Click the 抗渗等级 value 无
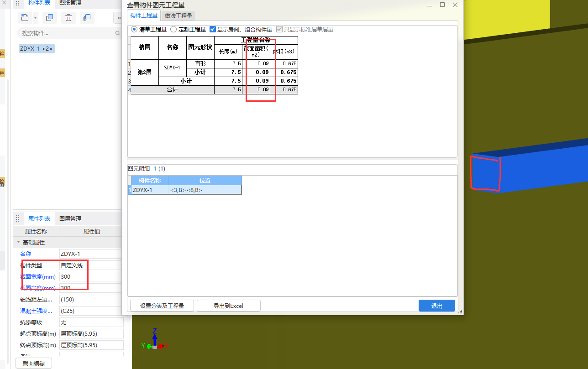588x369 pixels. [91, 322]
